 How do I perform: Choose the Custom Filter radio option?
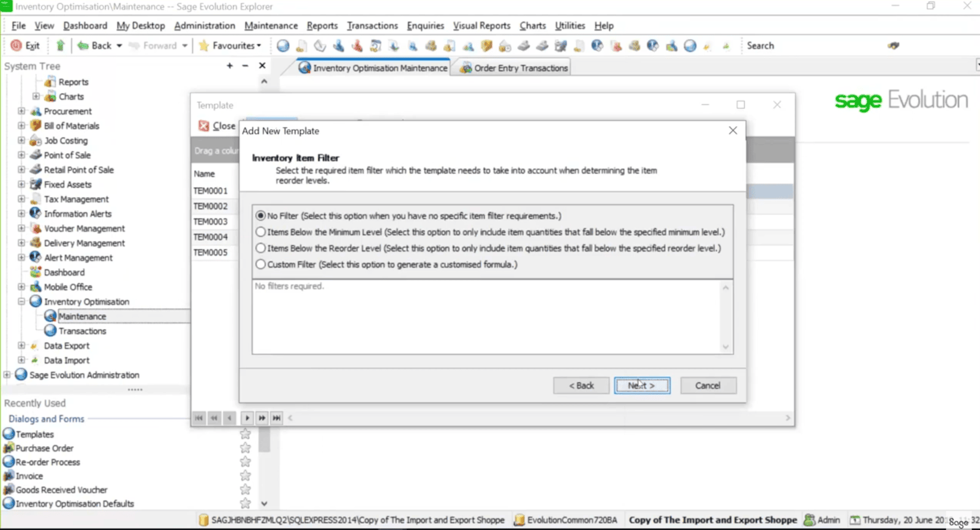[x=261, y=264]
